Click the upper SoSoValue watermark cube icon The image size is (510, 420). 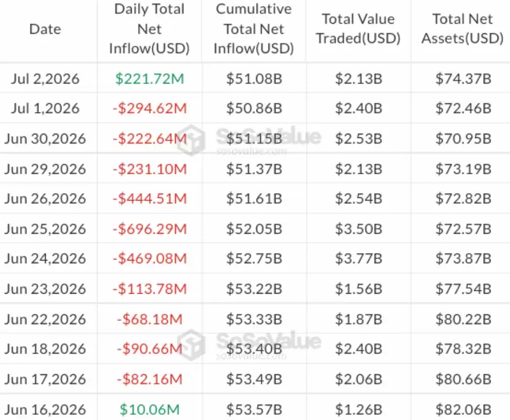tap(191, 141)
